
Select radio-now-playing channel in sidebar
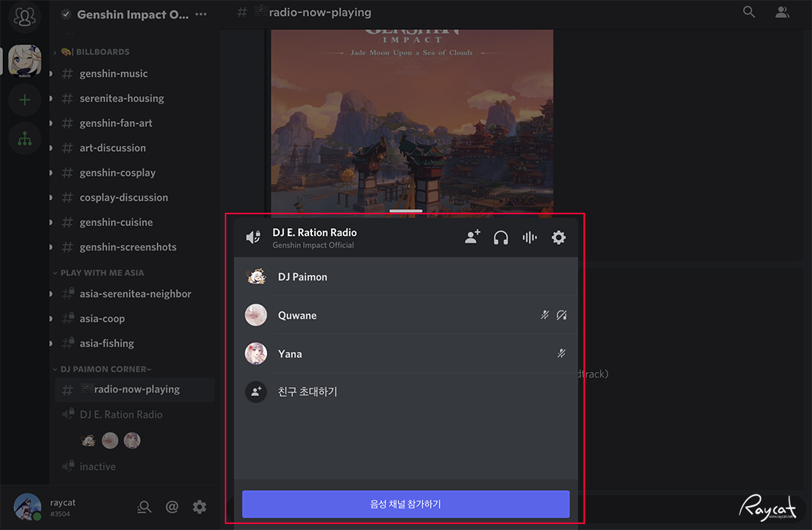[135, 389]
